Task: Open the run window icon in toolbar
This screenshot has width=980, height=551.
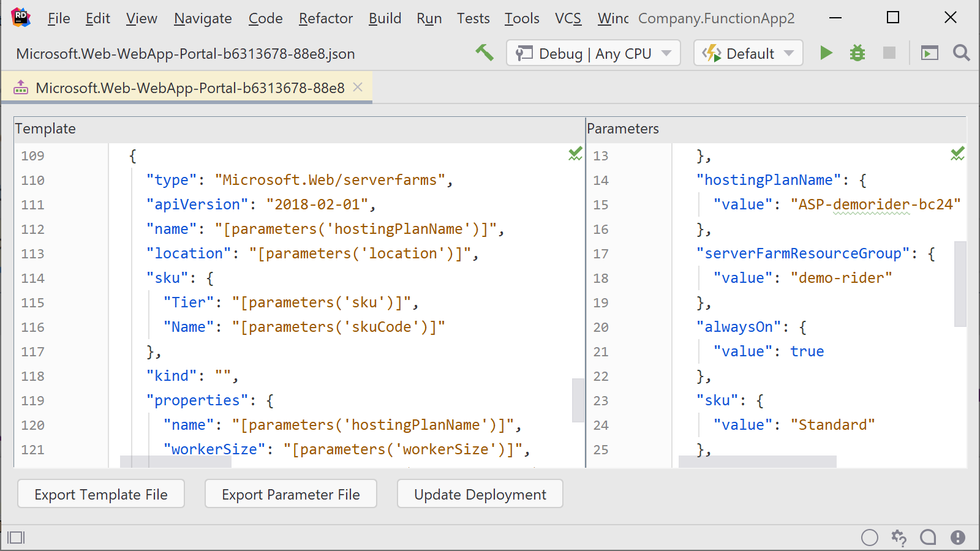Action: pyautogui.click(x=930, y=53)
